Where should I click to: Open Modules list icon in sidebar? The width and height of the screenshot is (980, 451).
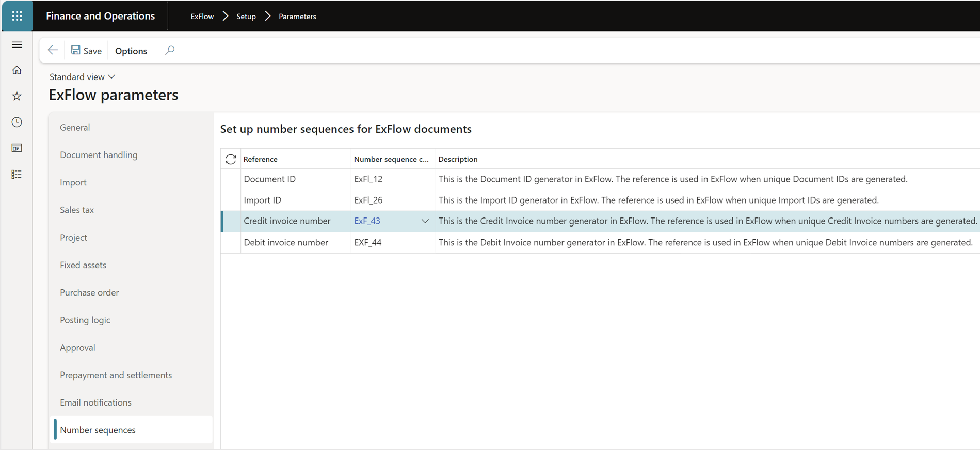(17, 175)
